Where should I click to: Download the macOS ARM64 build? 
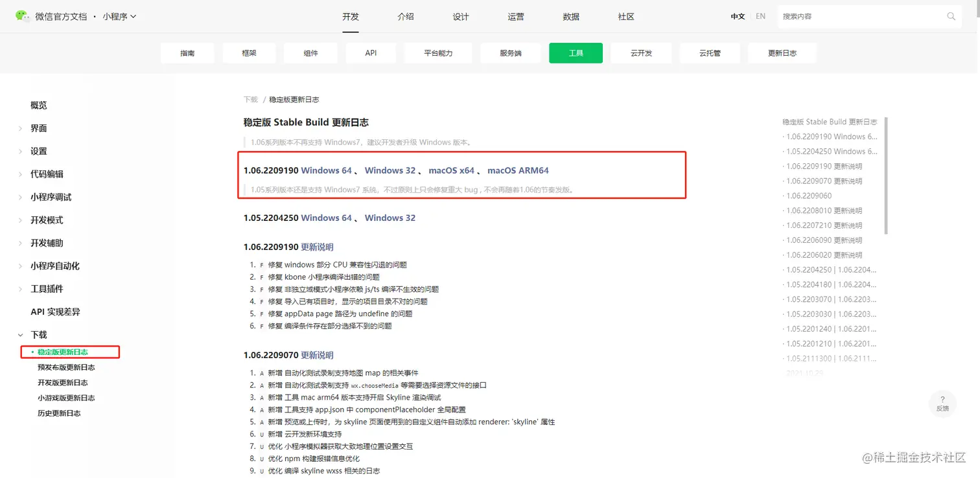click(x=518, y=170)
